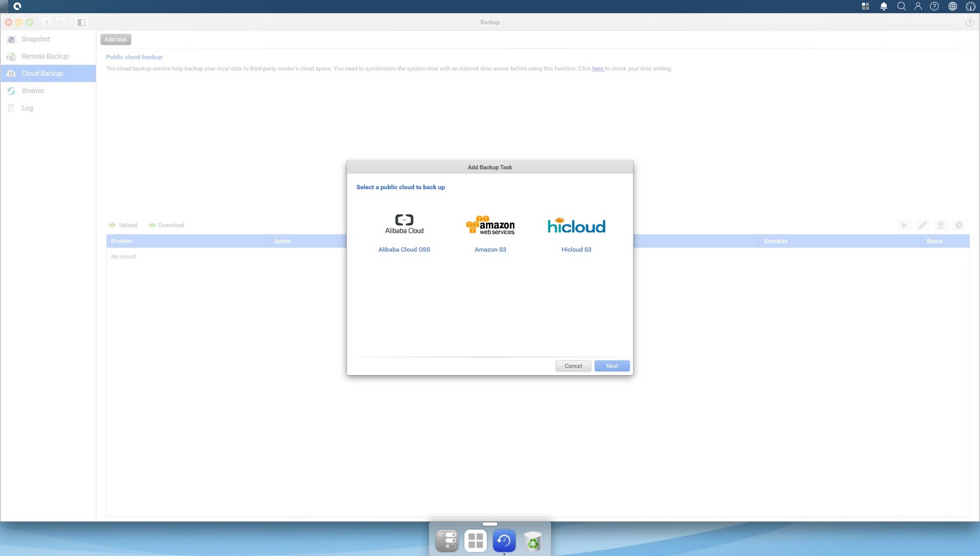Open the user account menu
Viewport: 980px width, 556px height.
point(918,6)
